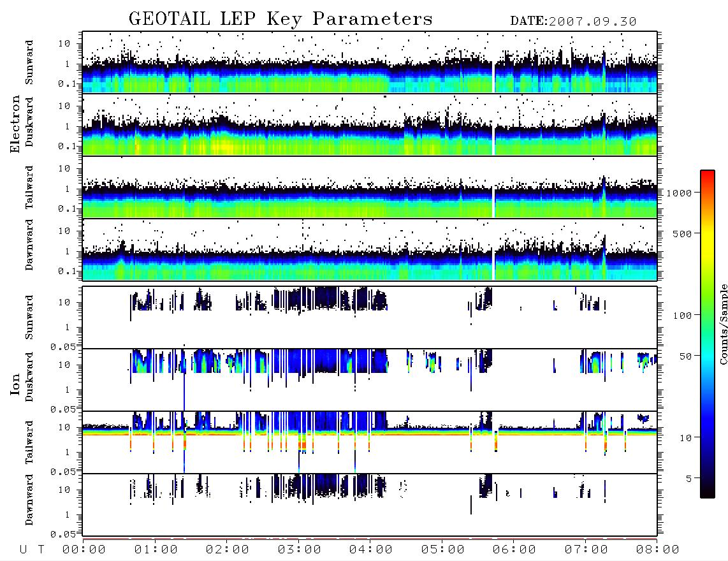The height and width of the screenshot is (561, 728).
Task: Click the Electron Sunward spectrogram panel
Action: (370, 62)
